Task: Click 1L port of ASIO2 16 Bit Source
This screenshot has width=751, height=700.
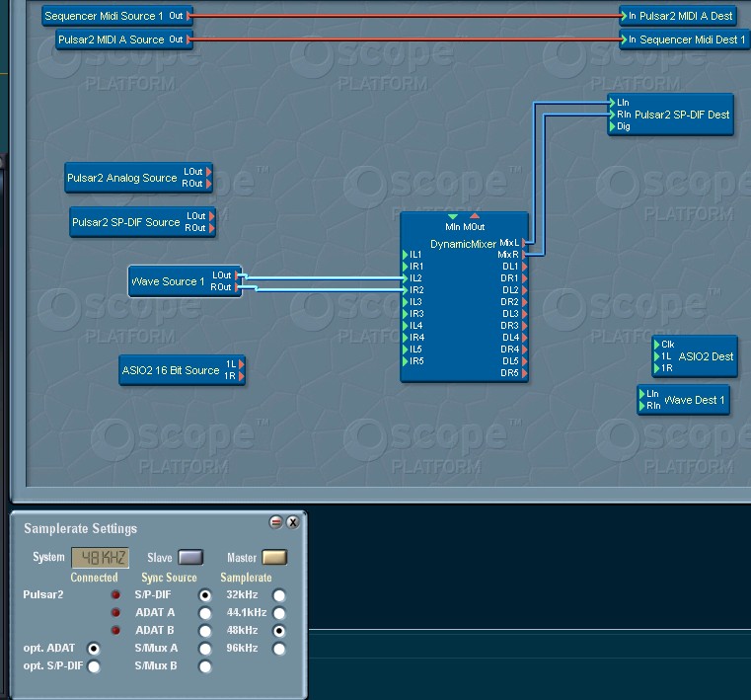Action: [x=241, y=364]
